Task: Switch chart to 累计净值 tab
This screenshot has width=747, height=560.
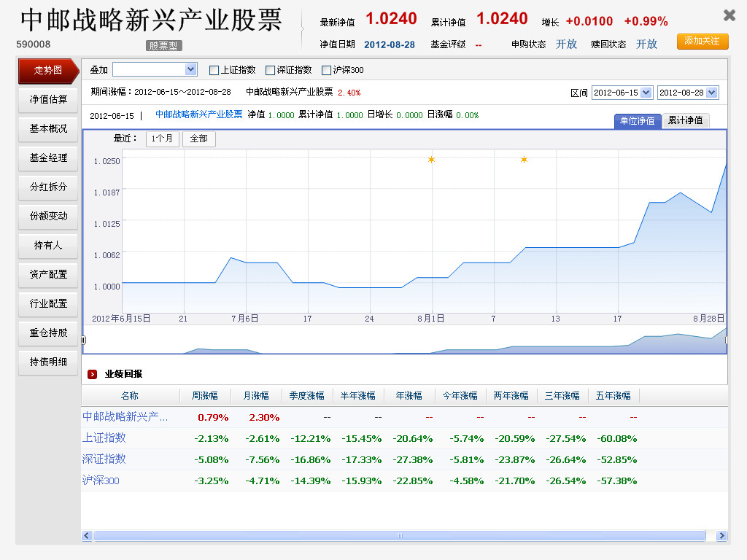Action: point(686,120)
